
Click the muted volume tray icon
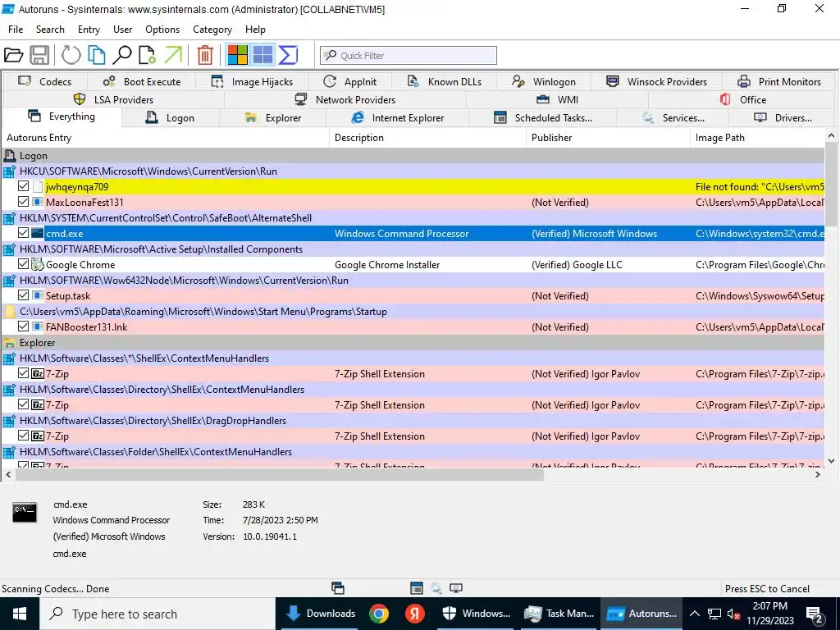click(733, 614)
